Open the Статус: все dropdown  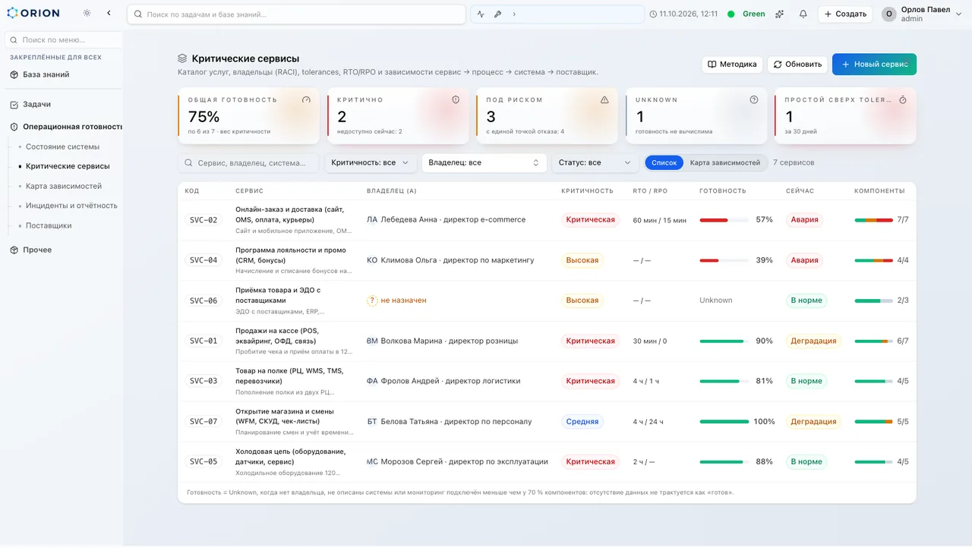click(x=595, y=162)
